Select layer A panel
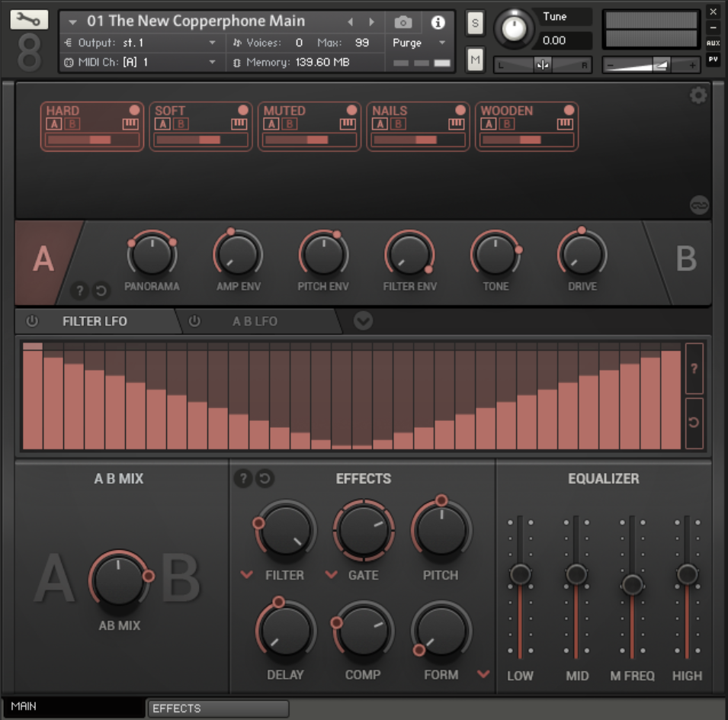The height and width of the screenshot is (720, 728). point(43,259)
